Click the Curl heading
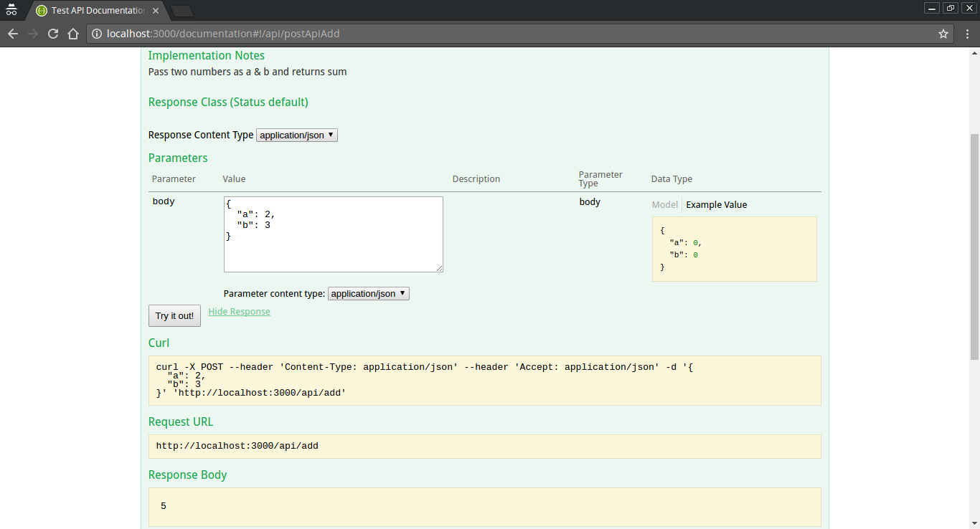The height and width of the screenshot is (529, 980). (x=159, y=343)
